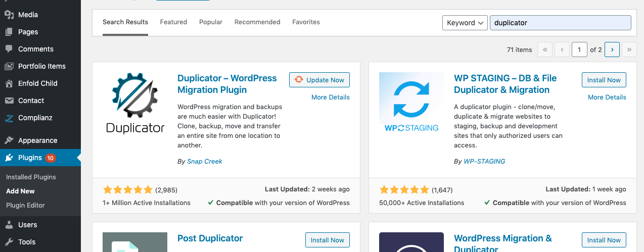This screenshot has height=252, width=644.
Task: Install the WP STAGING plugin
Action: point(604,80)
